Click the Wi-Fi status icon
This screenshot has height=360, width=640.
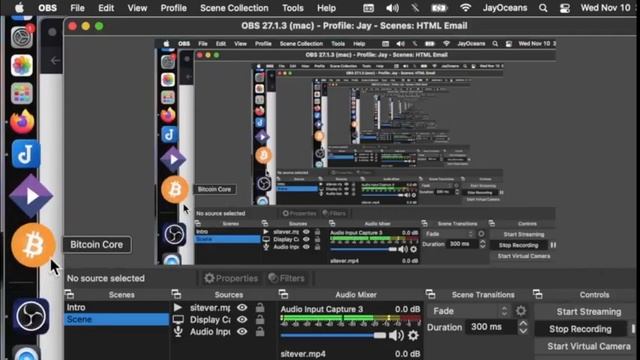tap(465, 8)
